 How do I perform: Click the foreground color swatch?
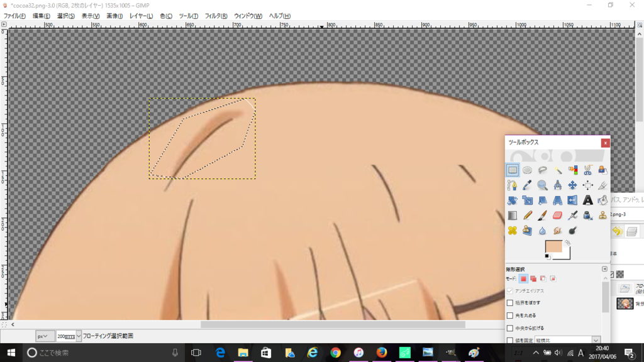(553, 246)
